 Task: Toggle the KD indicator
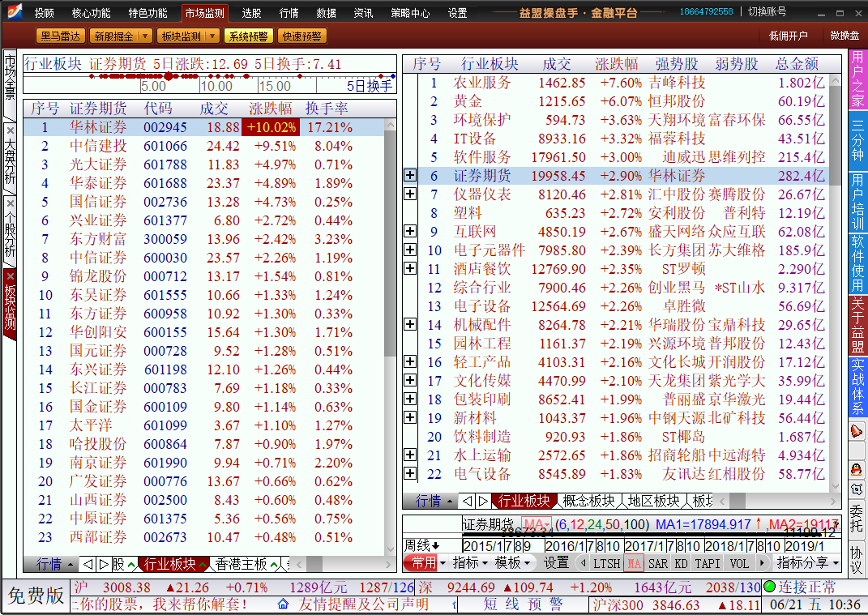(x=681, y=563)
